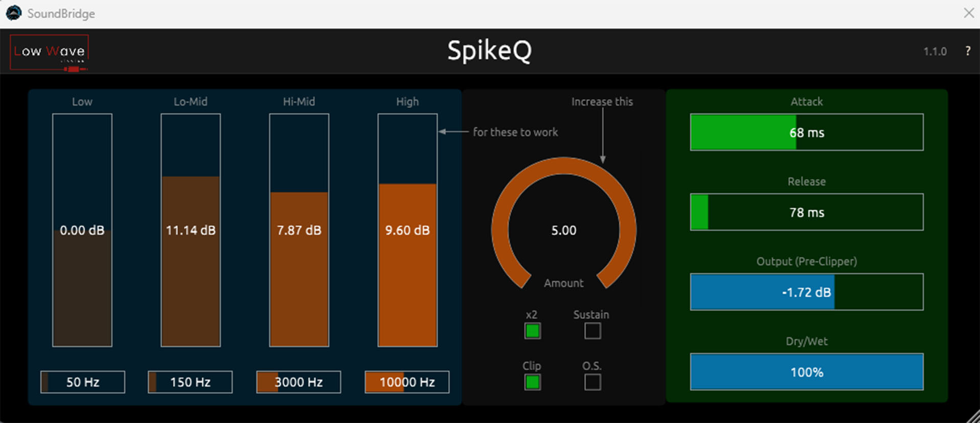Click the SpikeQ plugin title

(x=490, y=51)
